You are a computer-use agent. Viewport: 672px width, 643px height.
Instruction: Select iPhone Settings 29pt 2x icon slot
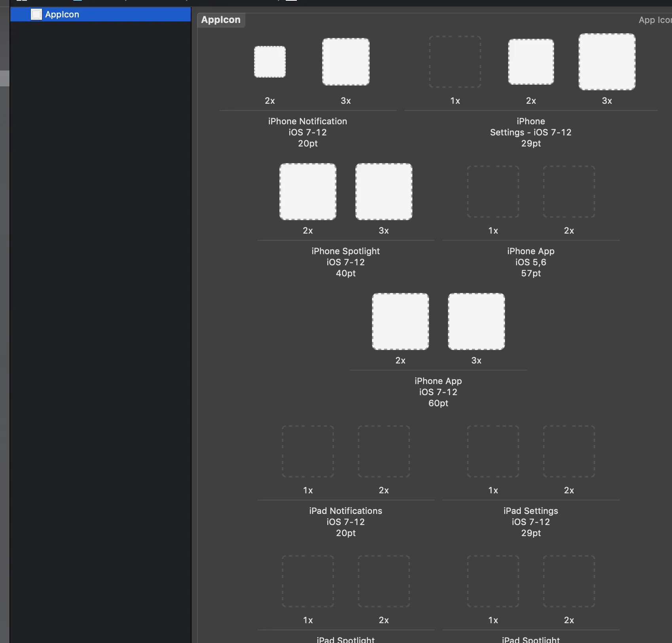531,62
